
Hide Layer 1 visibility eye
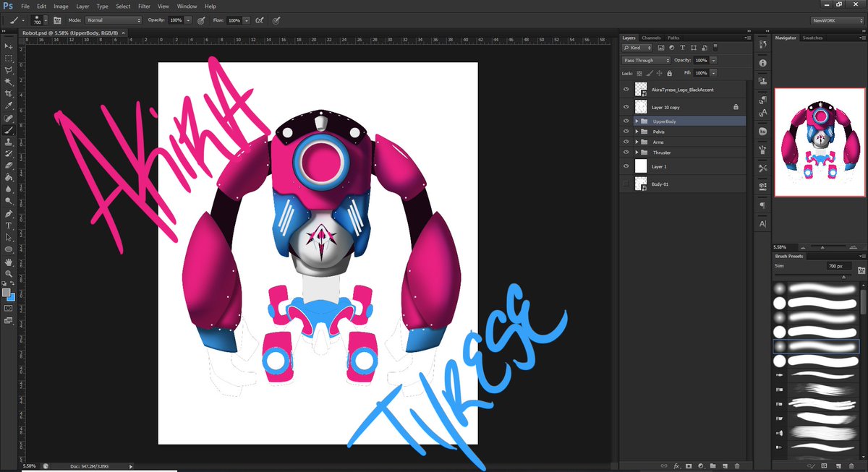626,166
